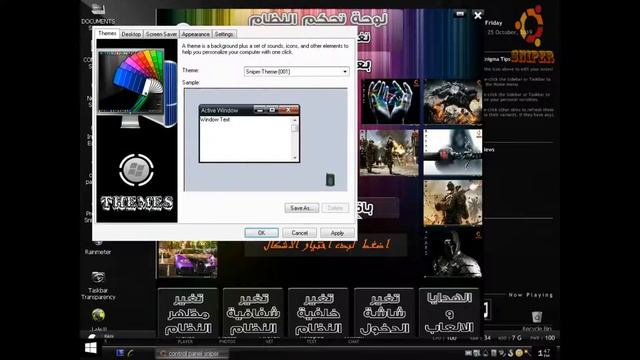640x360 pixels.
Task: Select the soldiers with fire wallpaper thumbnail
Action: coord(389,153)
